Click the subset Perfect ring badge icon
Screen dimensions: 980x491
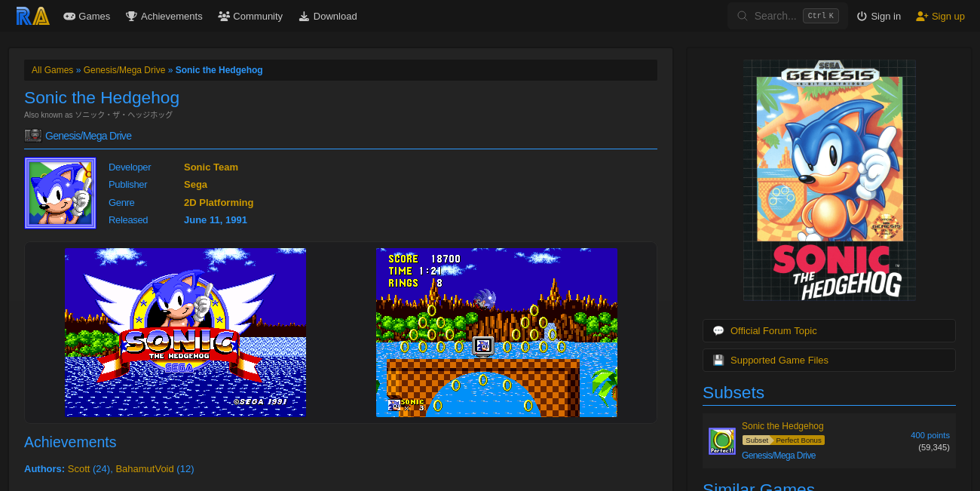pos(722,441)
